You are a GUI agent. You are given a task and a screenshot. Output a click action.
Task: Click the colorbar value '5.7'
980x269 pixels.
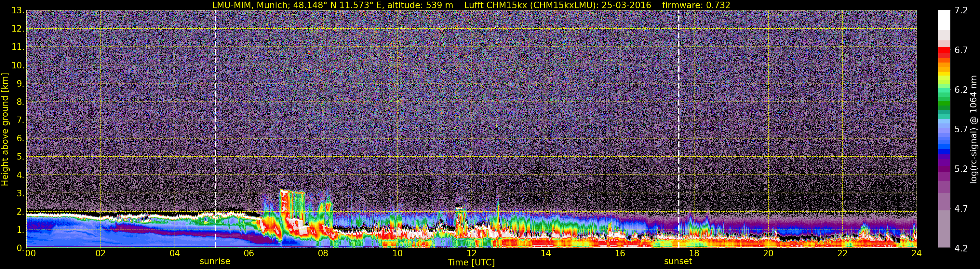pos(961,129)
